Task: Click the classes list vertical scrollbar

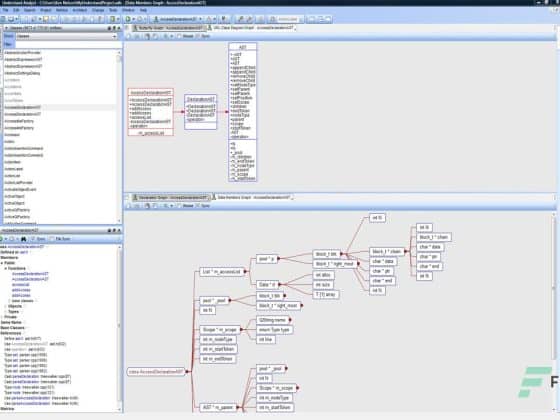Action: [x=119, y=136]
